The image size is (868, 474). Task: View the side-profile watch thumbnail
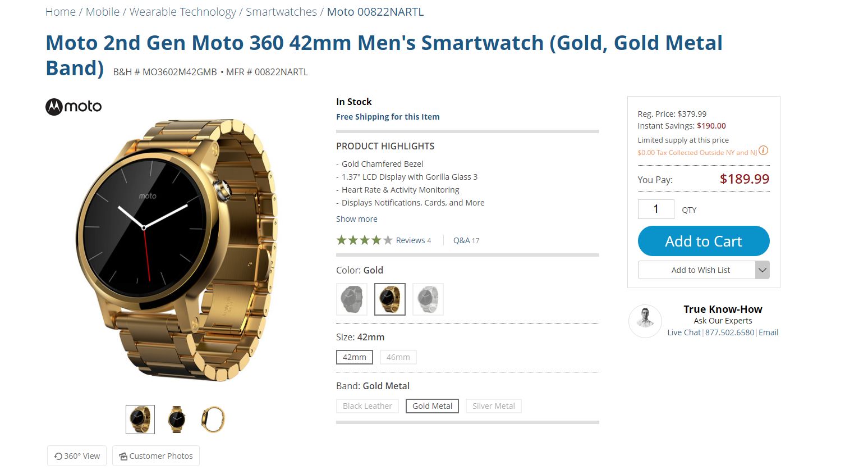(213, 420)
